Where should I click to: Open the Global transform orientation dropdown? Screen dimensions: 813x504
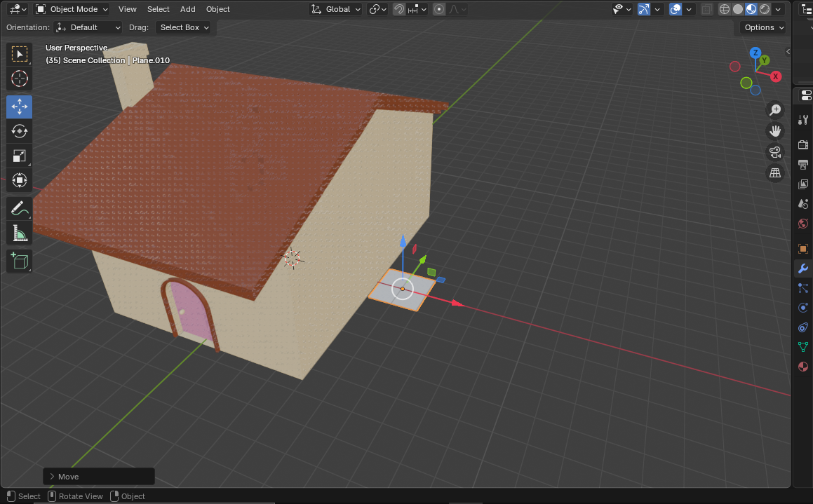tap(335, 9)
